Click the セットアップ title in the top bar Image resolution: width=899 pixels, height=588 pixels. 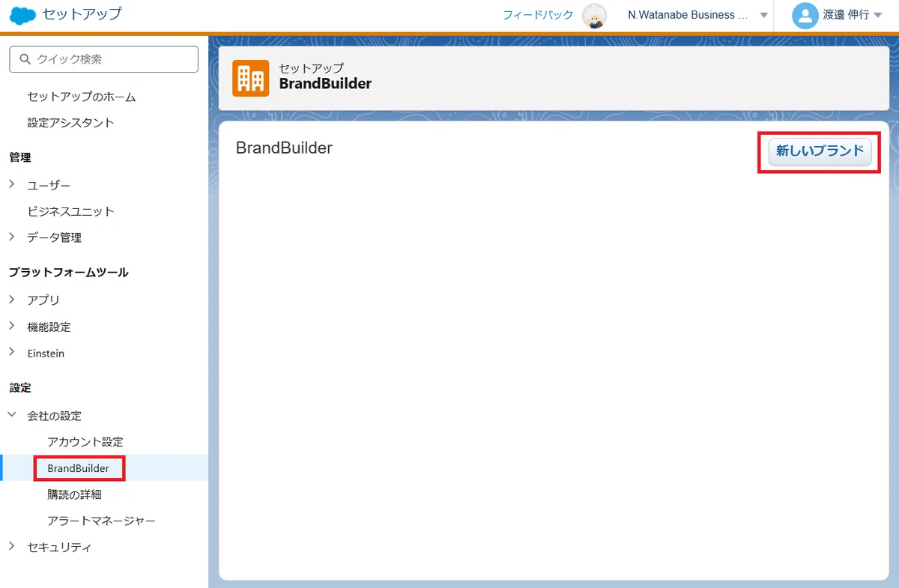pyautogui.click(x=82, y=13)
